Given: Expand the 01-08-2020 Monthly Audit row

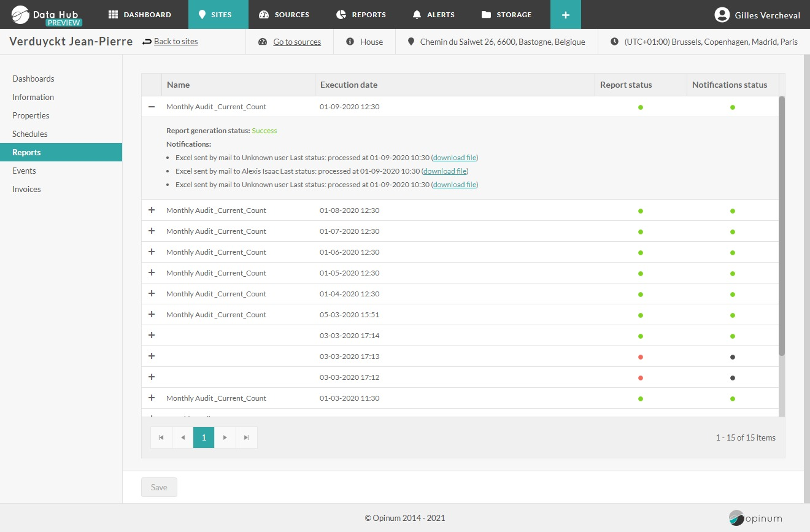Looking at the screenshot, I should 152,210.
